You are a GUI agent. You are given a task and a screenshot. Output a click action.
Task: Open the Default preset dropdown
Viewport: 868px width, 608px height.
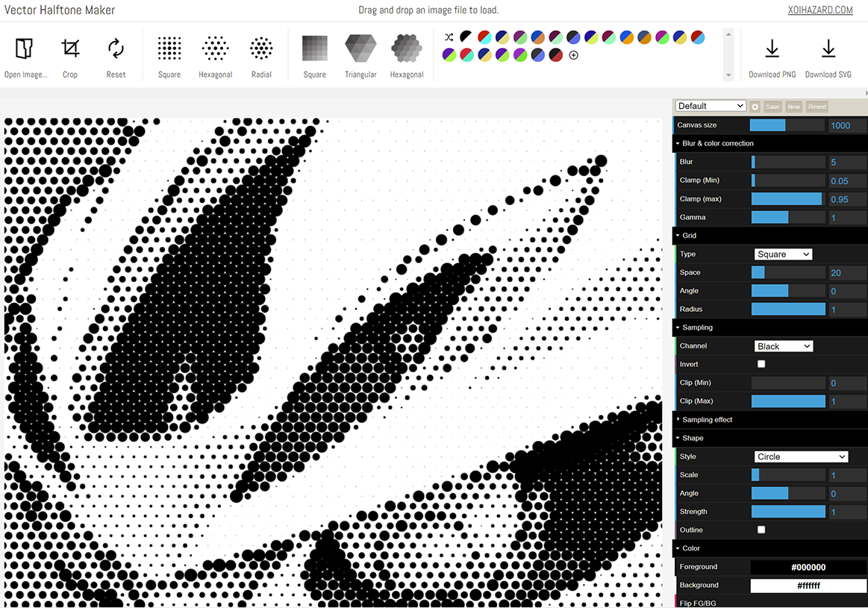(711, 106)
